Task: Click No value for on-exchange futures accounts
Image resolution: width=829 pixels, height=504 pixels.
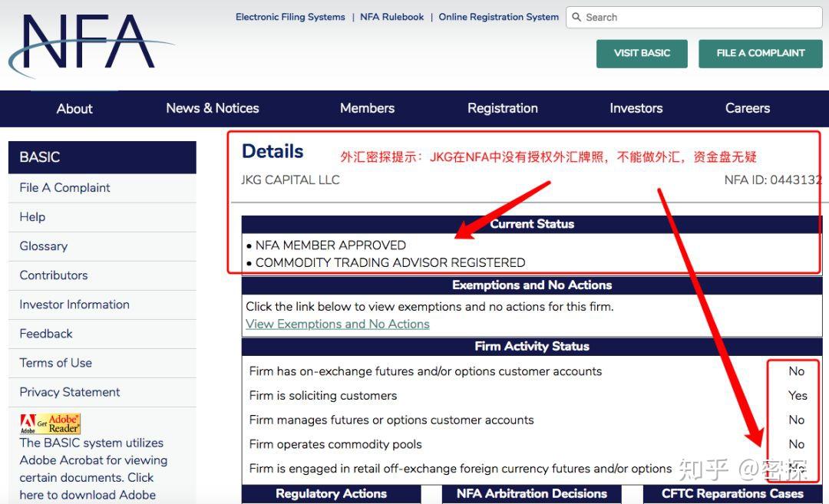Action: [x=797, y=371]
